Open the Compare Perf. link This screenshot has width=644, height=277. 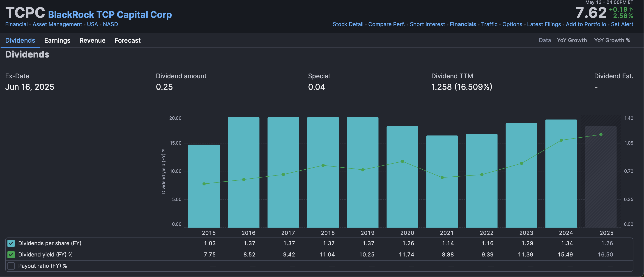[x=386, y=24]
